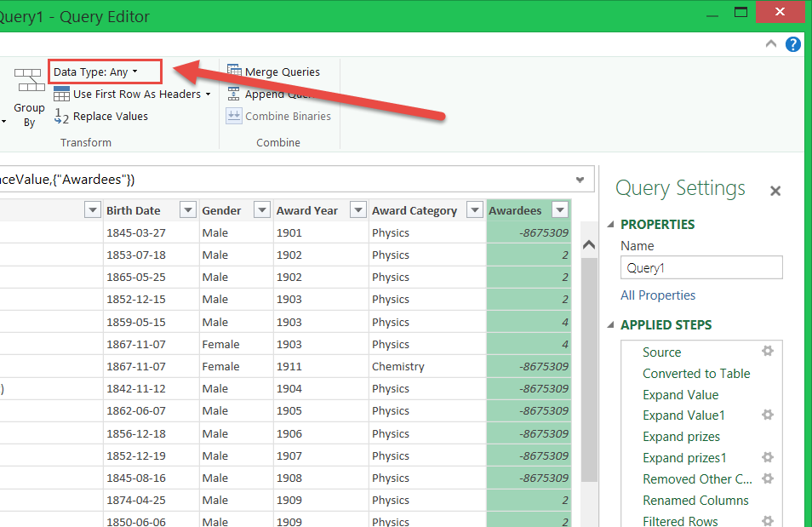Open Use First Row As Headers dropdown

click(209, 95)
